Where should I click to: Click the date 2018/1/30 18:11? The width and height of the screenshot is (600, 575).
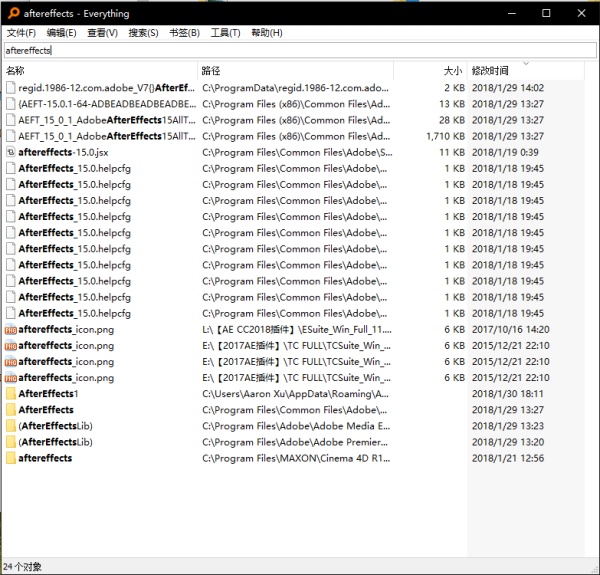508,394
